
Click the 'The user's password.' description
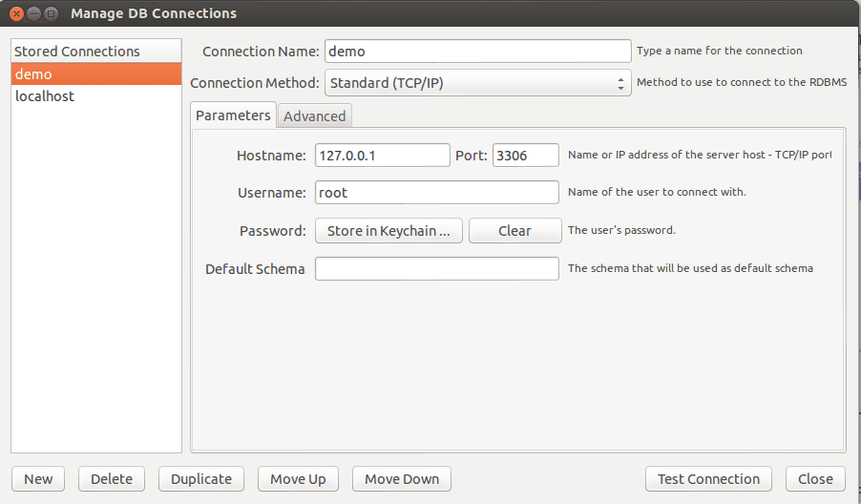click(621, 230)
